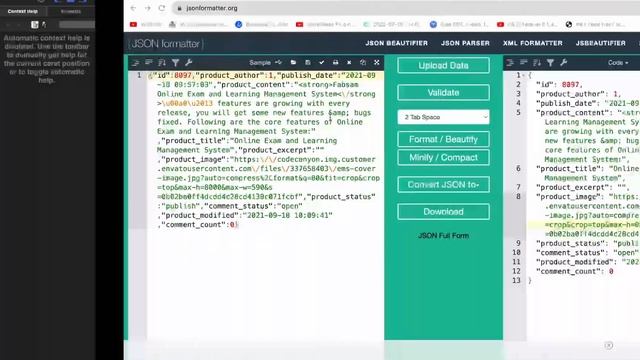
Task: Click the lock icon in the address bar
Action: point(179,8)
